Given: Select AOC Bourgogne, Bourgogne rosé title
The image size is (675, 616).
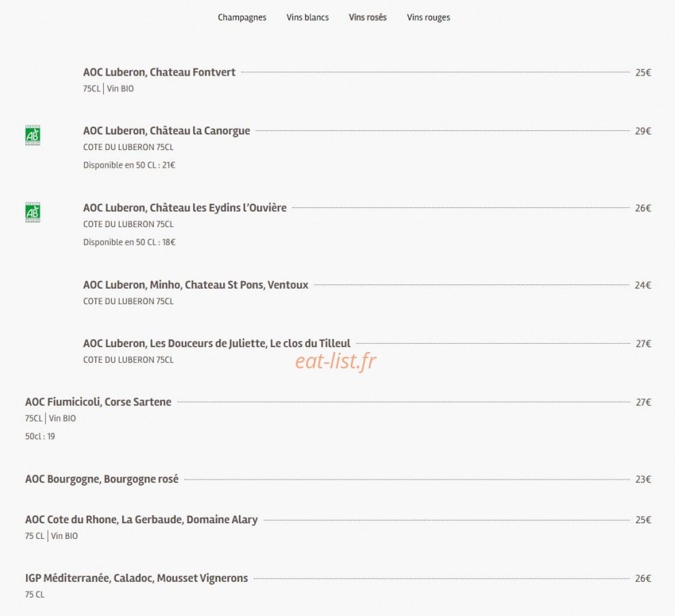Looking at the screenshot, I should click(x=102, y=479).
